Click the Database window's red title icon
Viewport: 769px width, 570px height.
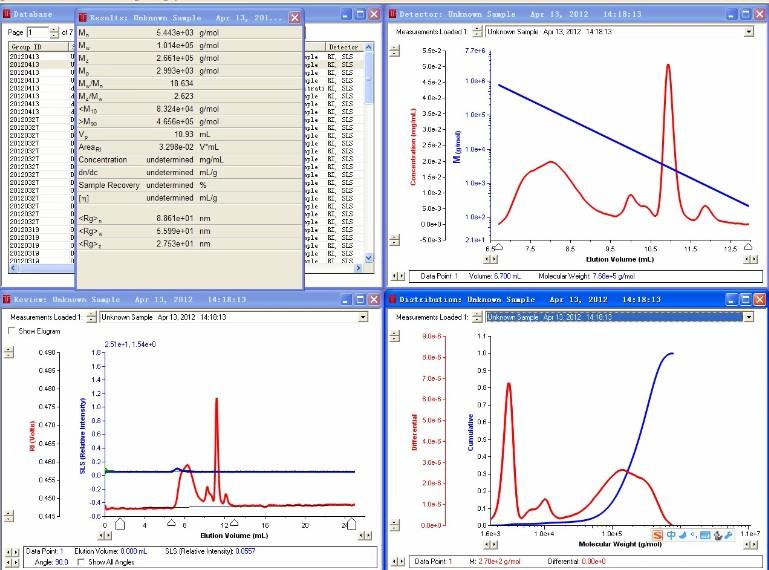[x=7, y=14]
